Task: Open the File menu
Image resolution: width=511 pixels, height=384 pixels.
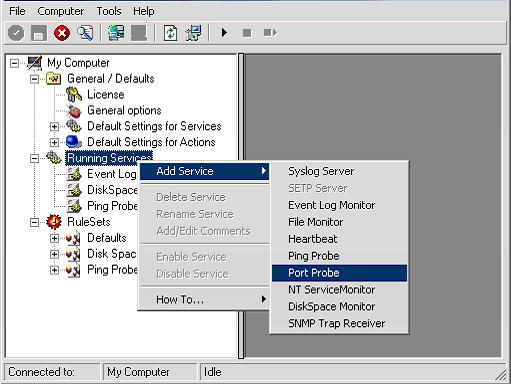Action: (17, 11)
